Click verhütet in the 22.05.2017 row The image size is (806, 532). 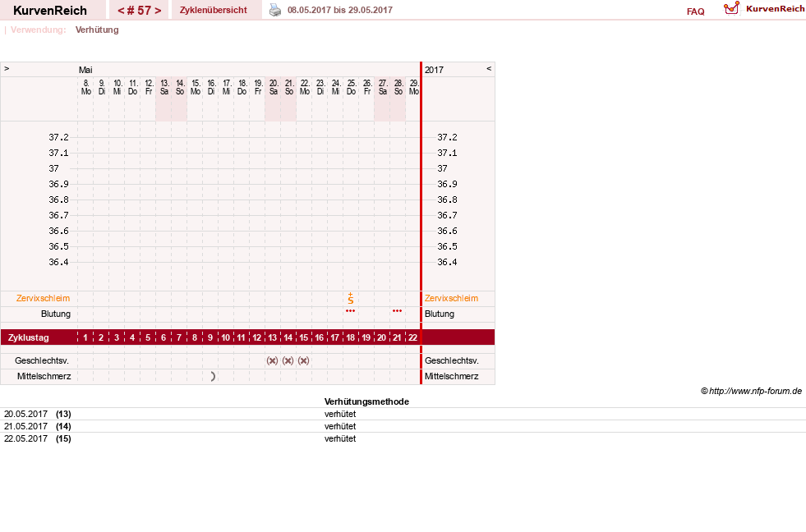click(340, 438)
